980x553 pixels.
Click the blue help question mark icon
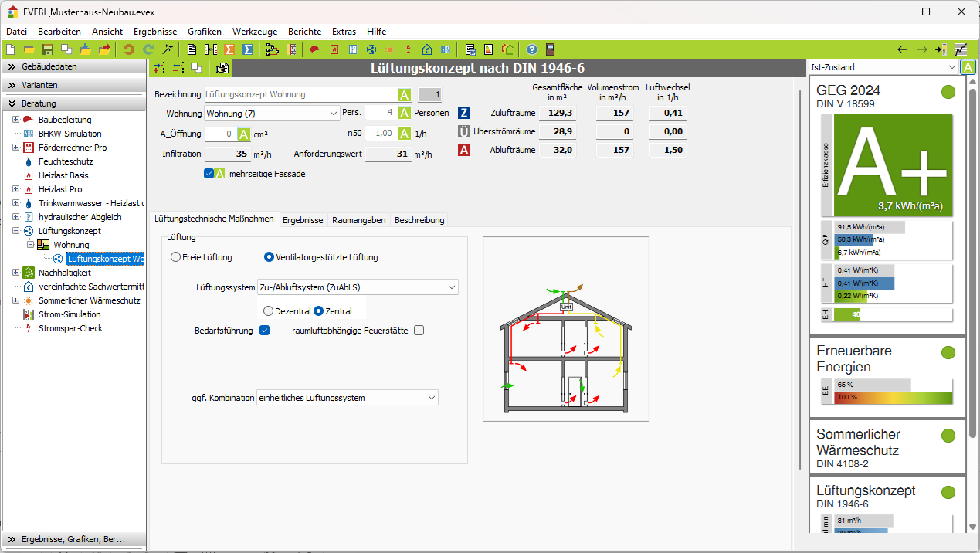point(531,49)
